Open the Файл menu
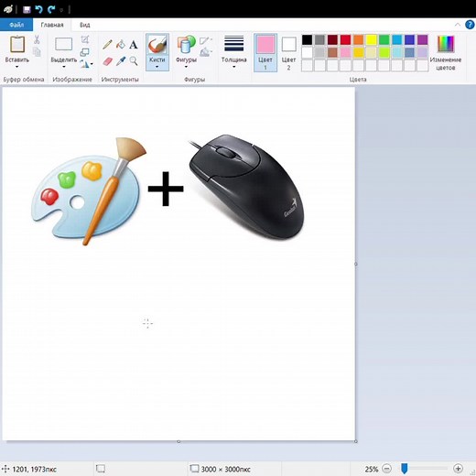Screen dimensions: 476x476 pos(16,25)
